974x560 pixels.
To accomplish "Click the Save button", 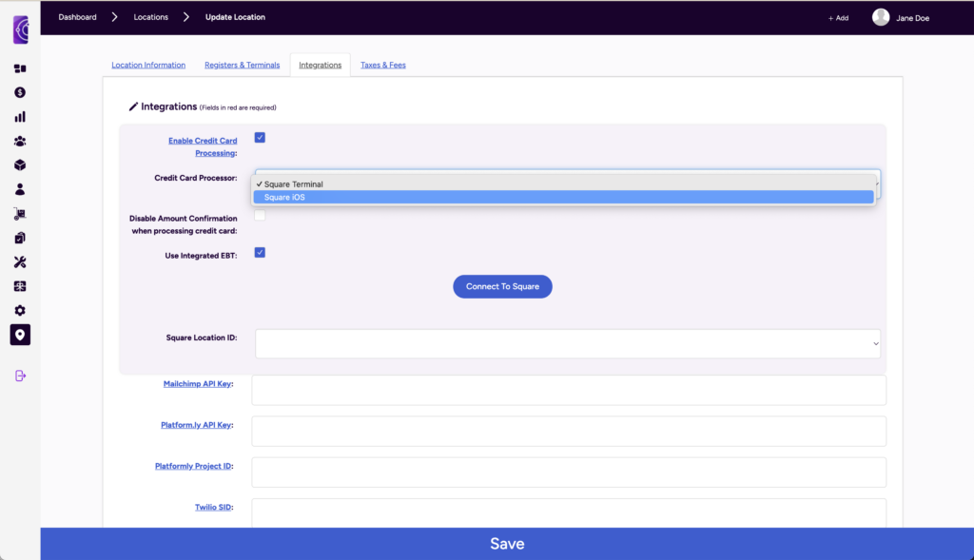I will [x=507, y=544].
